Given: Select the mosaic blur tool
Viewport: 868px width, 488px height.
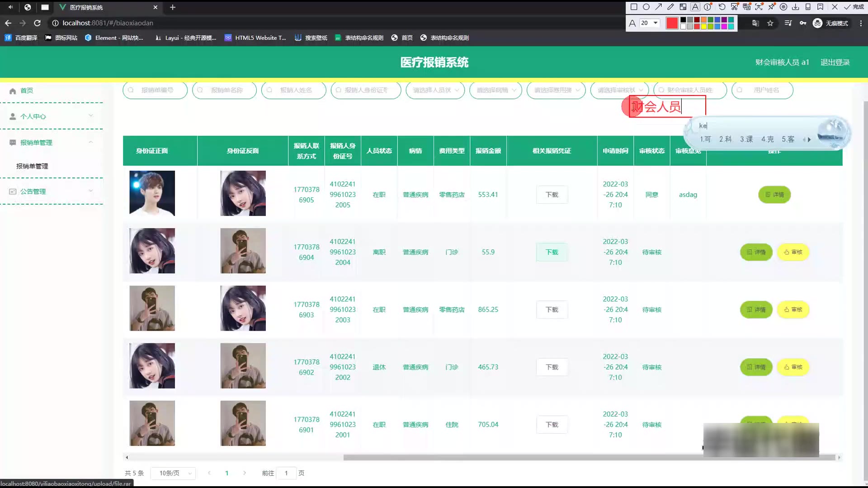Looking at the screenshot, I should (x=683, y=7).
